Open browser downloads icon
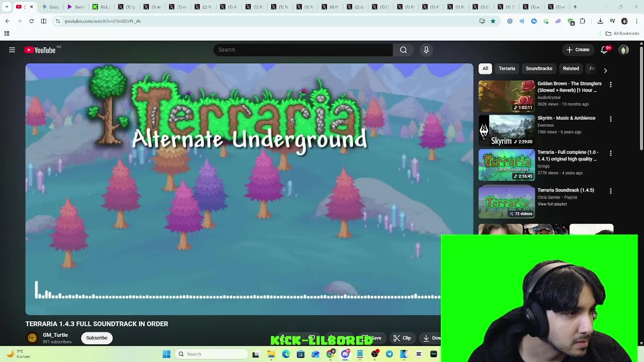 (x=600, y=21)
